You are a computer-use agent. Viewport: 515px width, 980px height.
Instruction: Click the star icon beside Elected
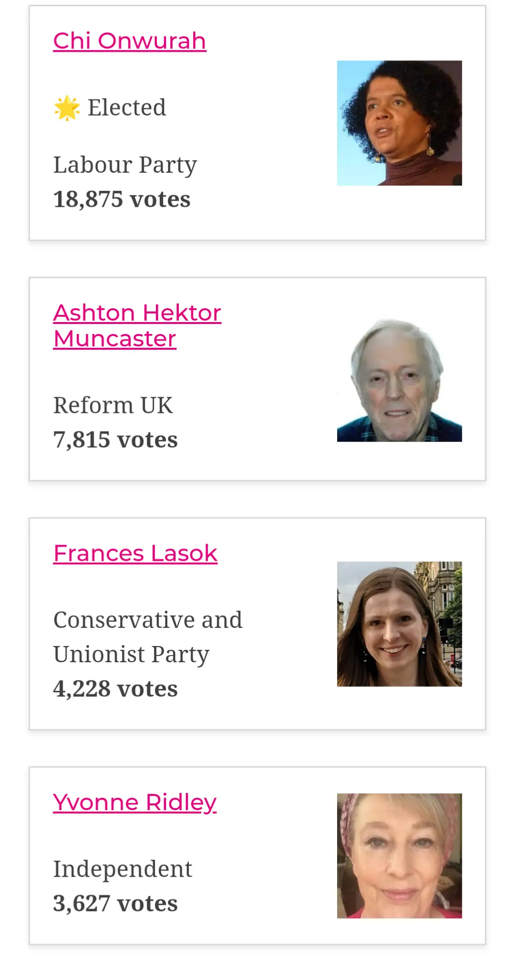[x=66, y=108]
